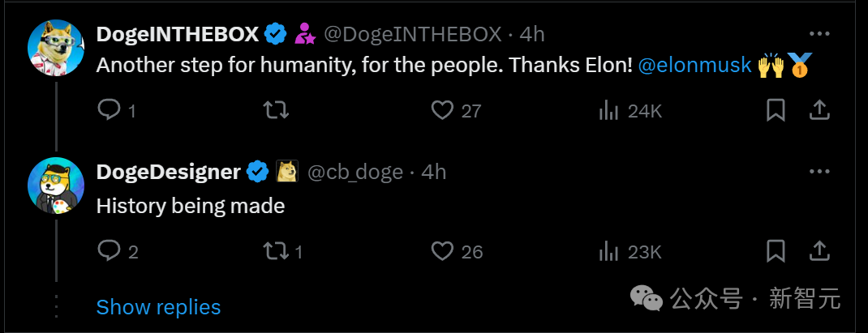Open the @elonmusk mention link

695,66
